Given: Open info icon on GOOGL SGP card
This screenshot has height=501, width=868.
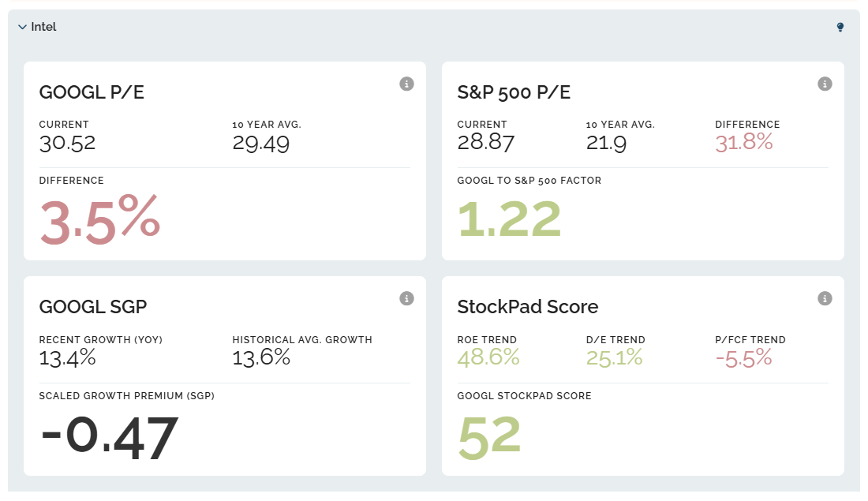Looking at the screenshot, I should (x=406, y=298).
